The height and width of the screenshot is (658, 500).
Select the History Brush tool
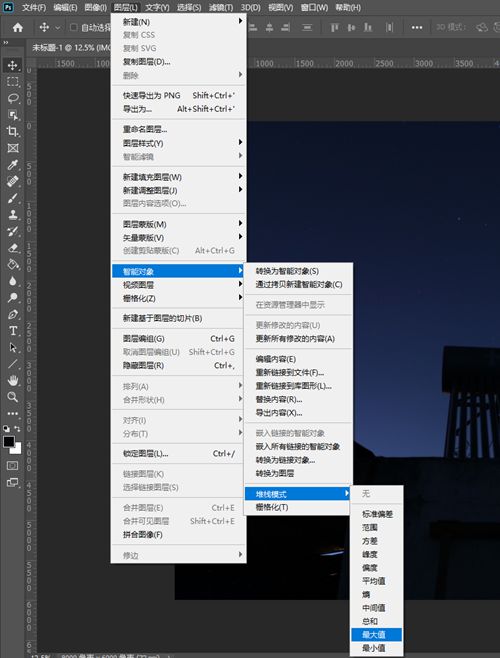coord(13,231)
